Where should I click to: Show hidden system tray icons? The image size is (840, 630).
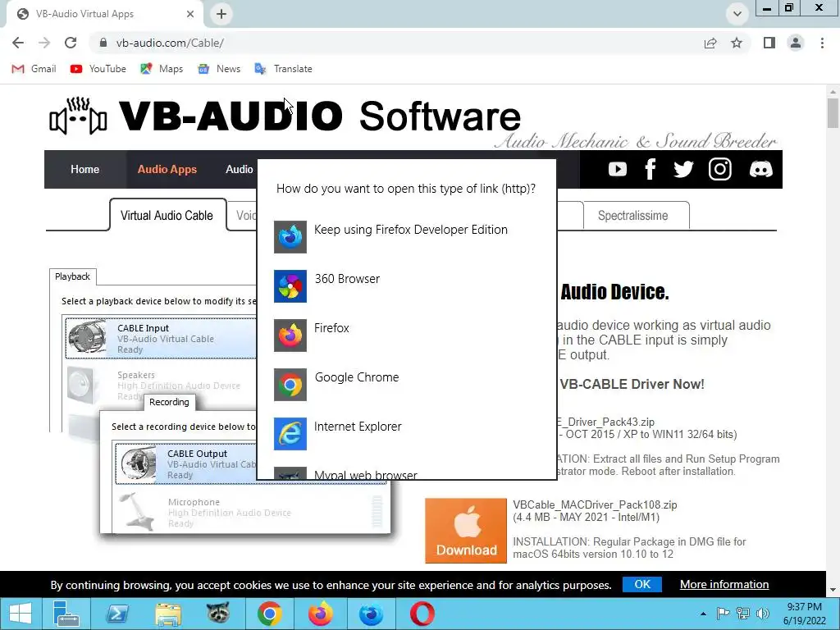703,614
